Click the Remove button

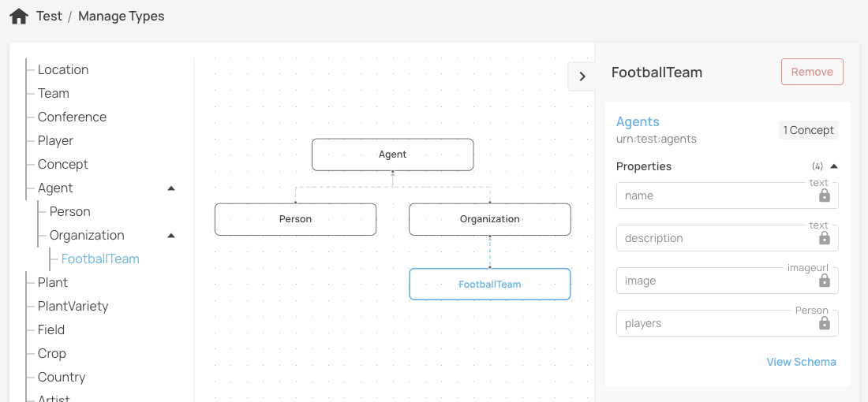point(812,72)
